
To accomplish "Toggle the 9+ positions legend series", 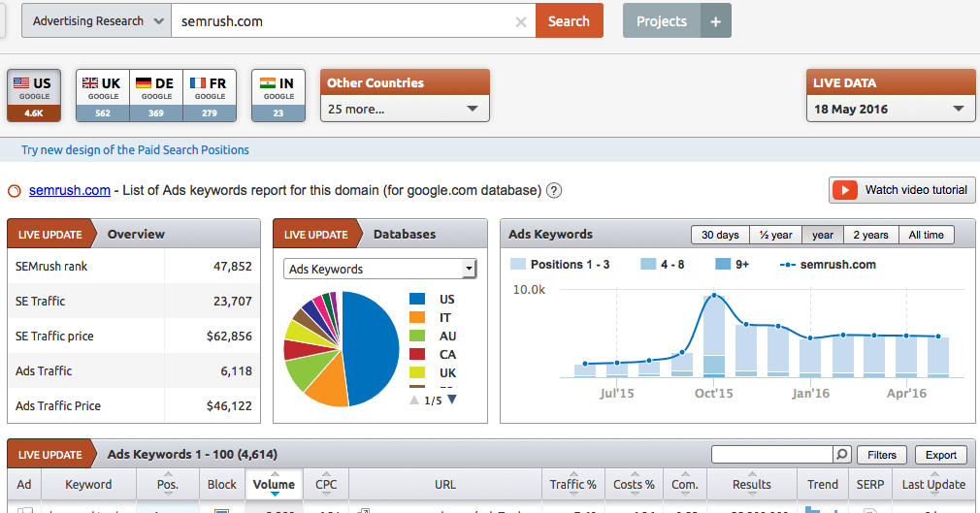I will click(x=732, y=265).
